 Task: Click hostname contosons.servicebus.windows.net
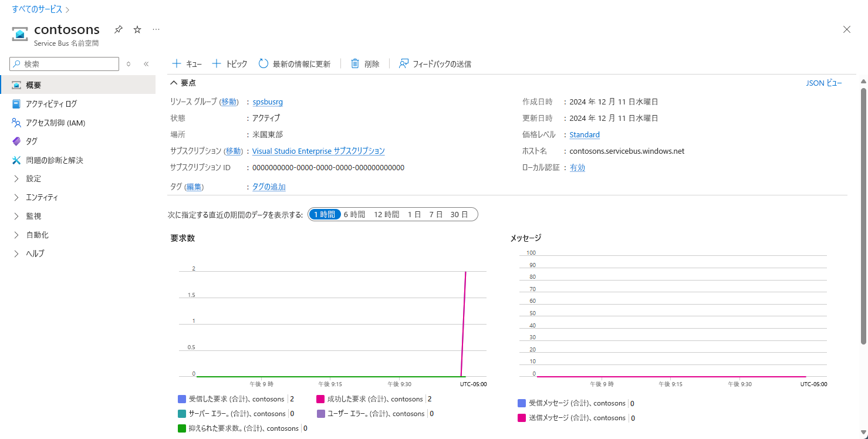pos(627,151)
